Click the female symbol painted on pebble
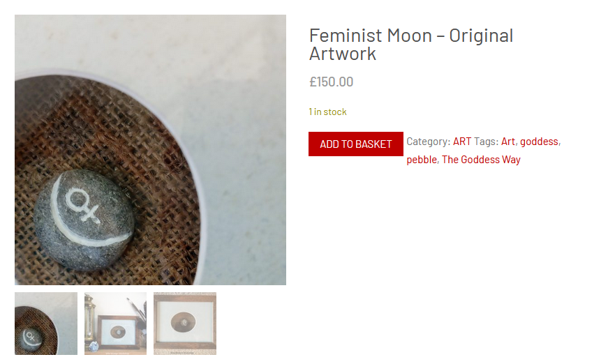601x364 pixels. coord(82,205)
